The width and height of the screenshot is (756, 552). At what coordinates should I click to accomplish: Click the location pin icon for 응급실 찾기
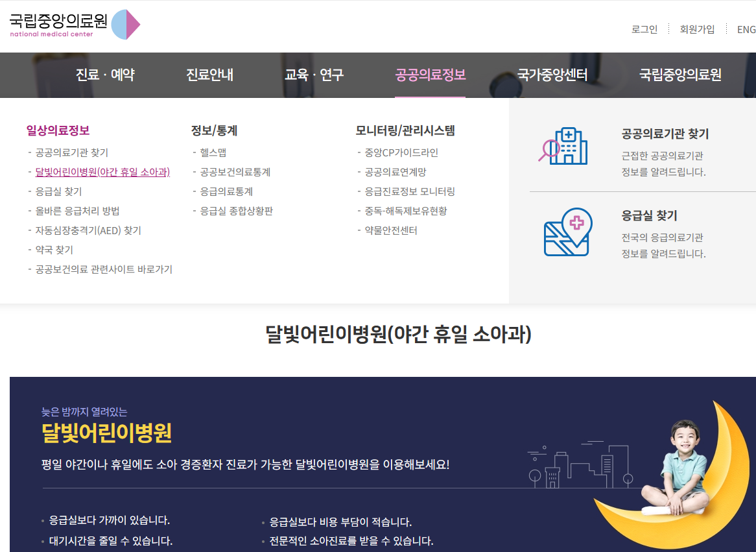point(567,232)
